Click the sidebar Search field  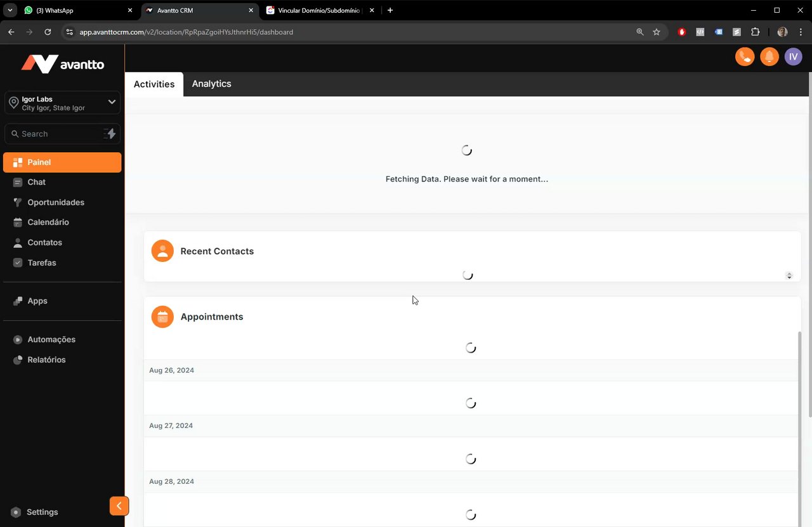click(x=57, y=134)
